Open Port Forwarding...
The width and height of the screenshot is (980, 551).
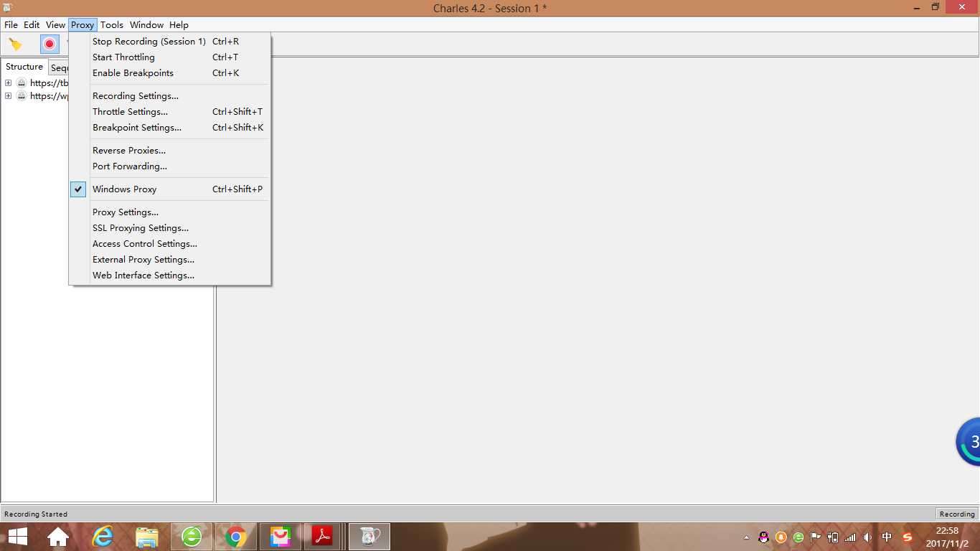tap(170, 166)
